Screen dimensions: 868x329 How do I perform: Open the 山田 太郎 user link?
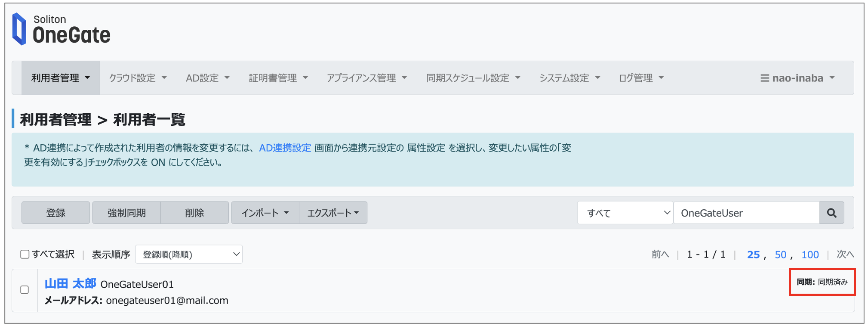coord(71,284)
